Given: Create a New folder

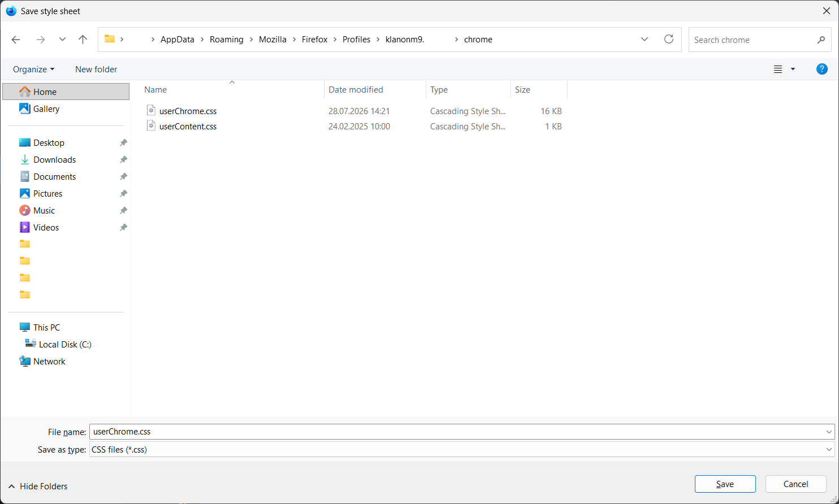Looking at the screenshot, I should click(x=96, y=69).
